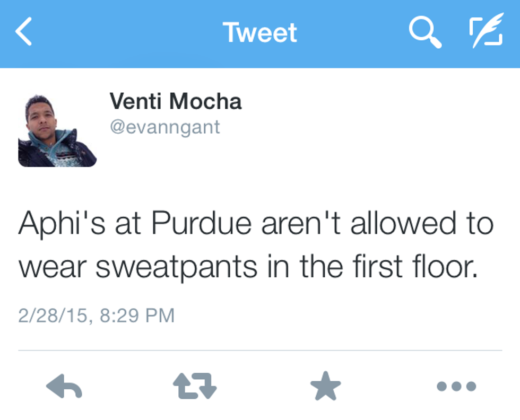520x420 pixels.
Task: Reply to the tweet
Action: pyautogui.click(x=64, y=387)
